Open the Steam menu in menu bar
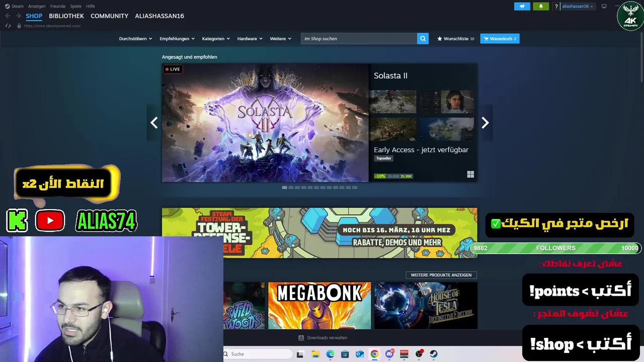 tap(14, 6)
